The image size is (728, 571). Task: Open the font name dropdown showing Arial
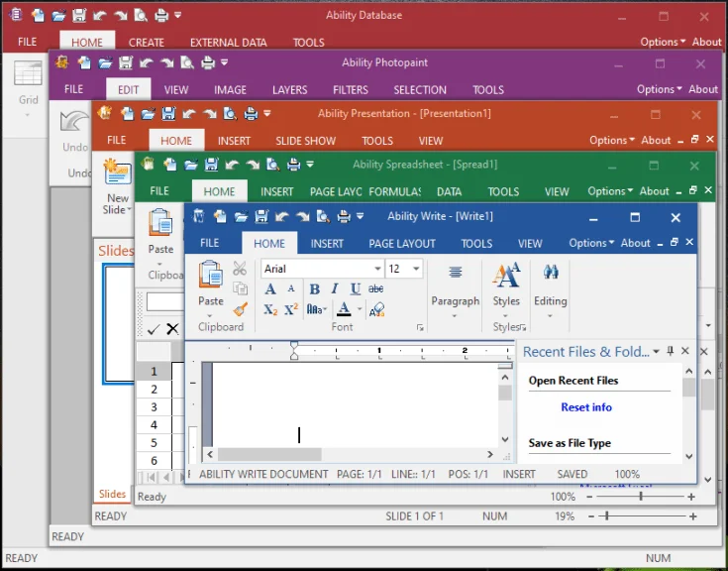[x=378, y=269]
